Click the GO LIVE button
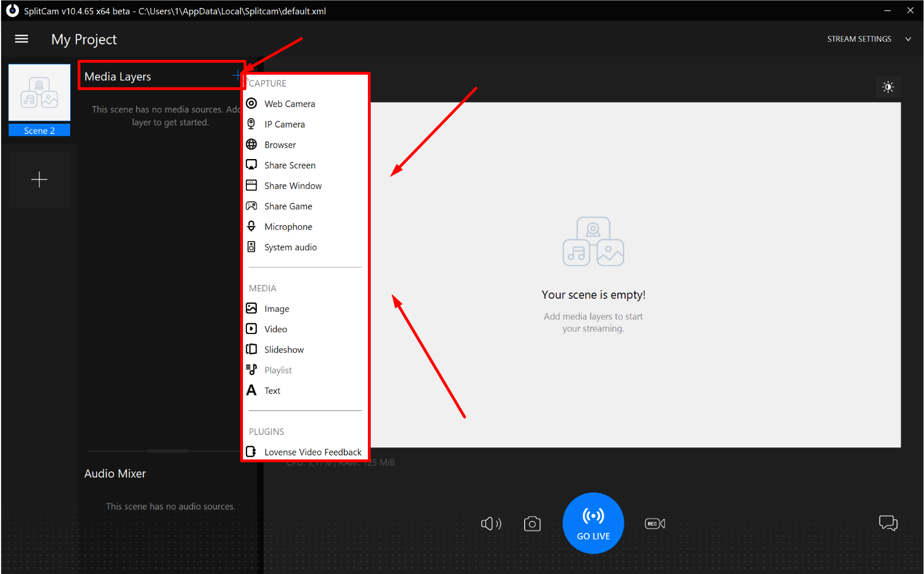Screen dimensions: 924x574 tap(593, 523)
